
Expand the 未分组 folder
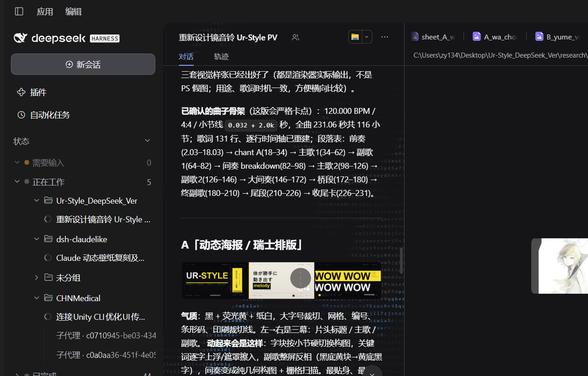point(37,277)
